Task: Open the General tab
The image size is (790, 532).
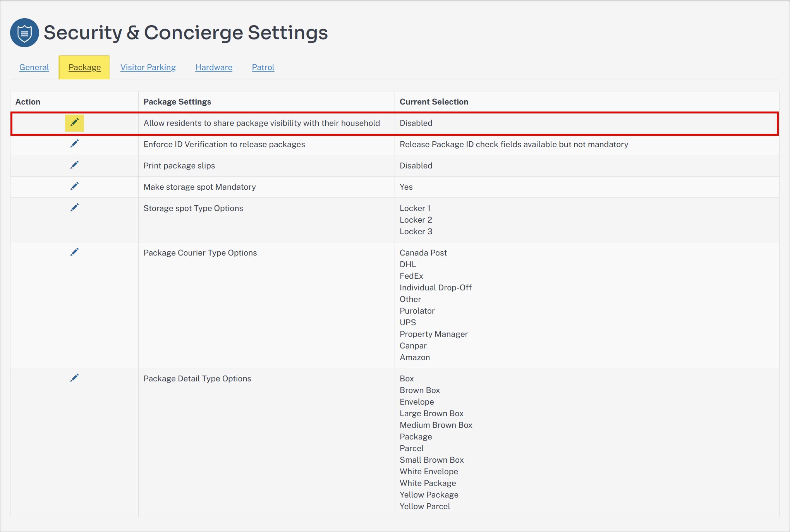Action: point(34,67)
